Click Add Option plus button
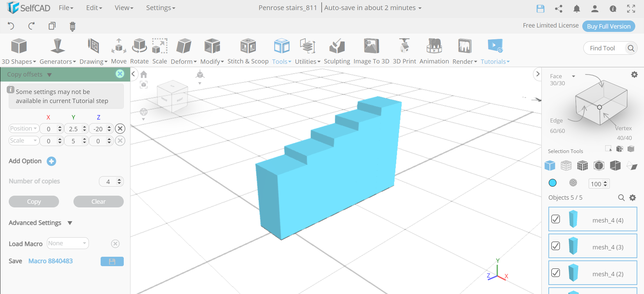644x294 pixels. click(x=51, y=161)
